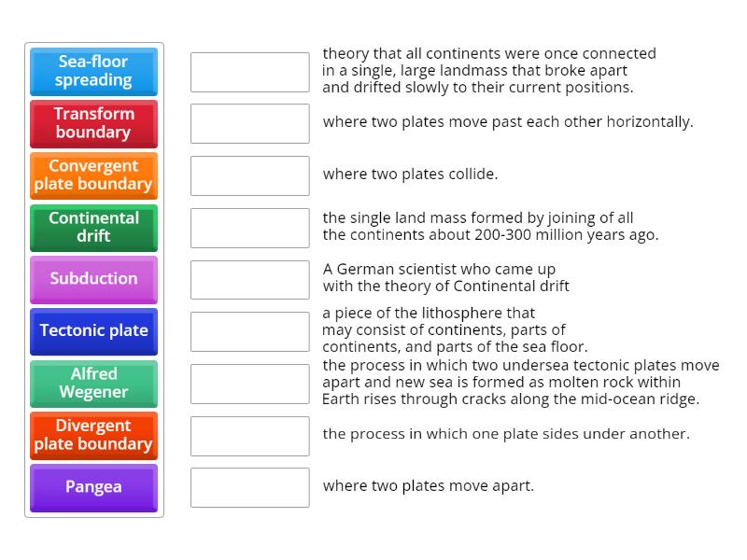Select the Divergent plate boundary tile
Viewport: 747px width, 560px height.
[x=93, y=436]
